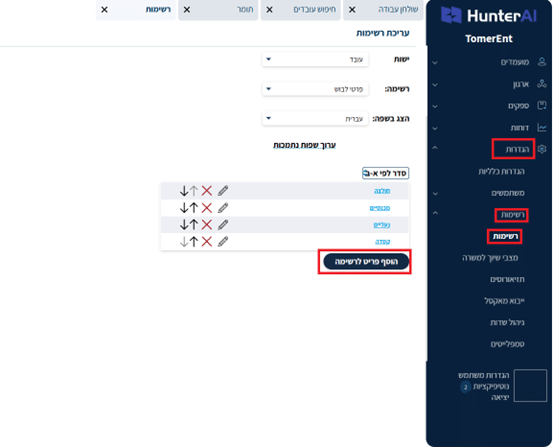Click the pencil icon on the third list row

tap(223, 225)
